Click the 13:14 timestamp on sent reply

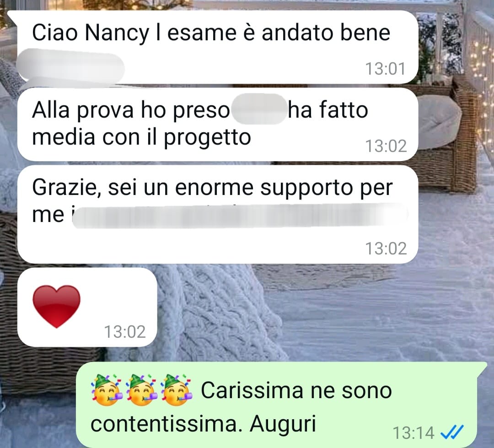tap(413, 432)
